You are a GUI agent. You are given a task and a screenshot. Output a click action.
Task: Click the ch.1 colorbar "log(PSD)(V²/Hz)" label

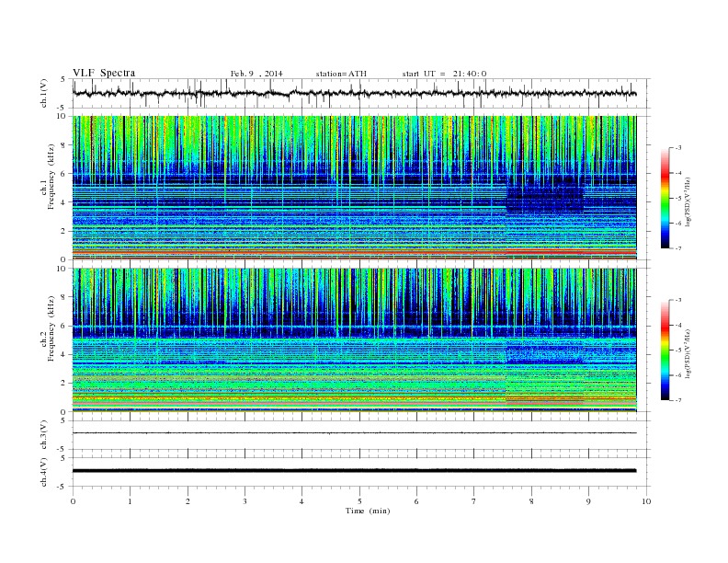[688, 201]
